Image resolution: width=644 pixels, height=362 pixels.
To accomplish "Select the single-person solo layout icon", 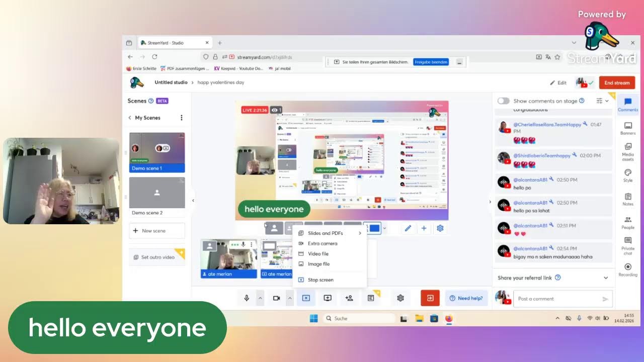I will 274,228.
